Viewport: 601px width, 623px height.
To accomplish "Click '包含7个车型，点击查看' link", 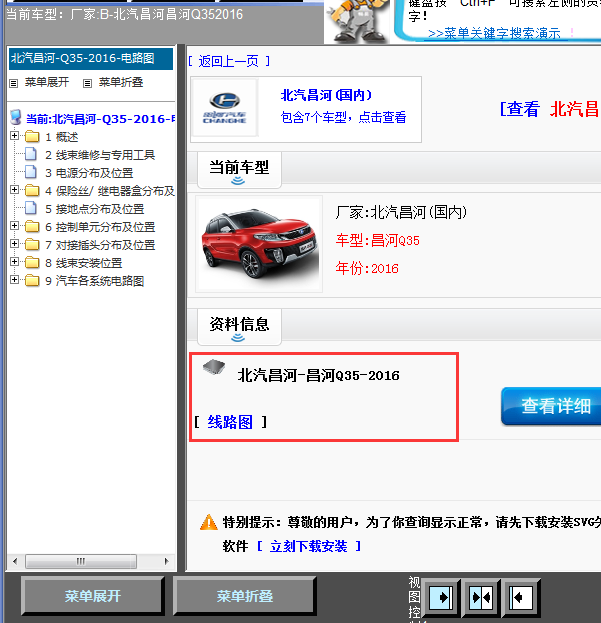I will pyautogui.click(x=343, y=117).
